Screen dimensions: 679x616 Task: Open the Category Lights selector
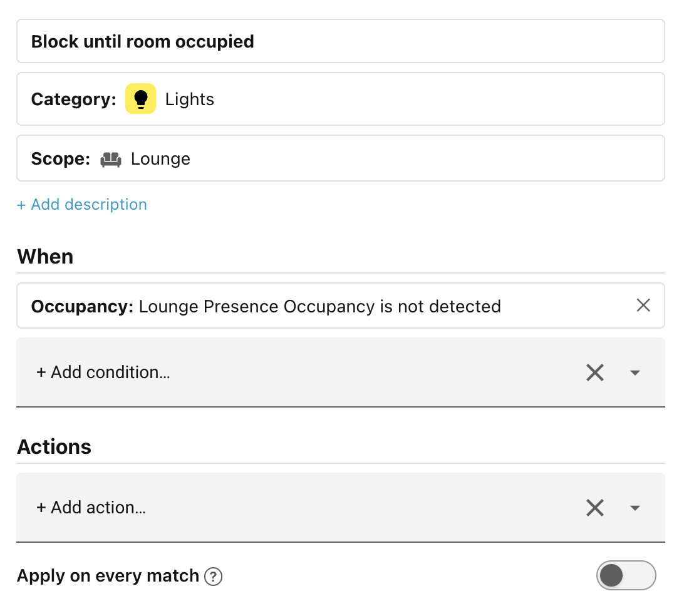tap(340, 99)
